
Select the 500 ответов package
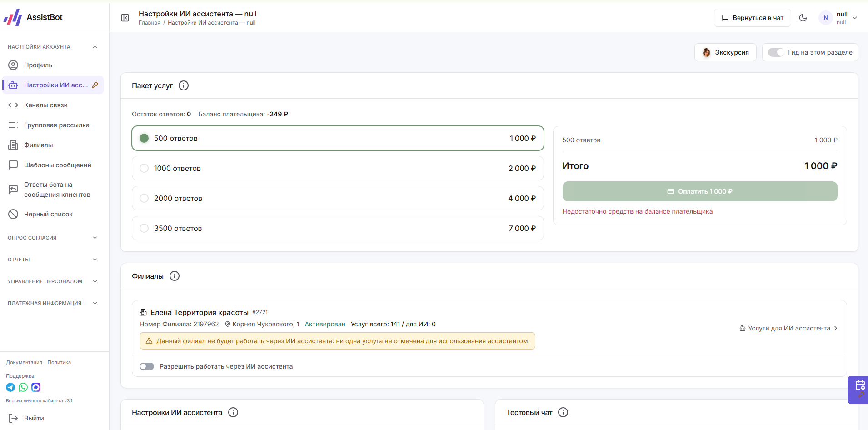coord(338,138)
